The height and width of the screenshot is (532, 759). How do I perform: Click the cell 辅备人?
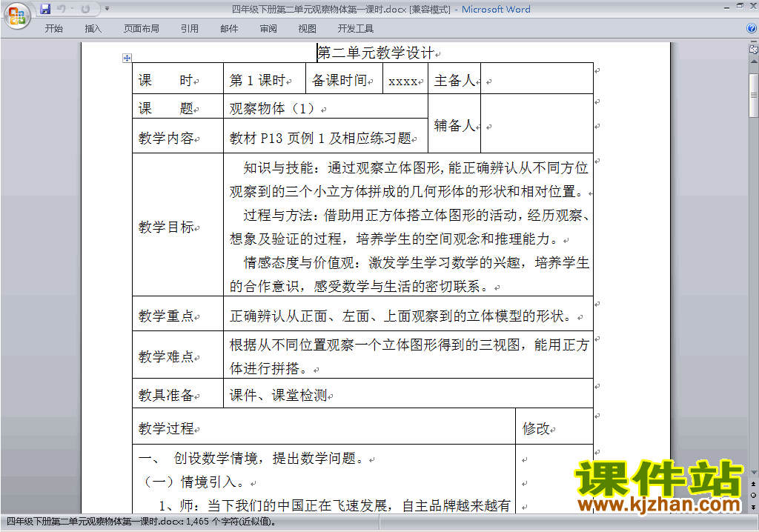tap(454, 124)
